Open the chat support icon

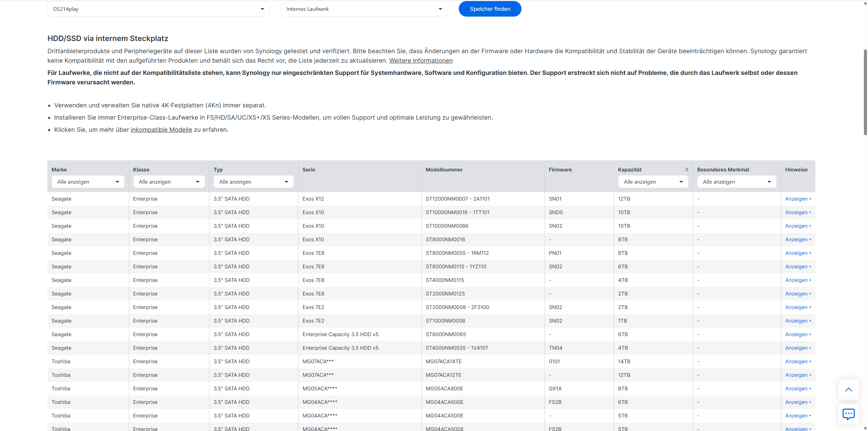[848, 414]
